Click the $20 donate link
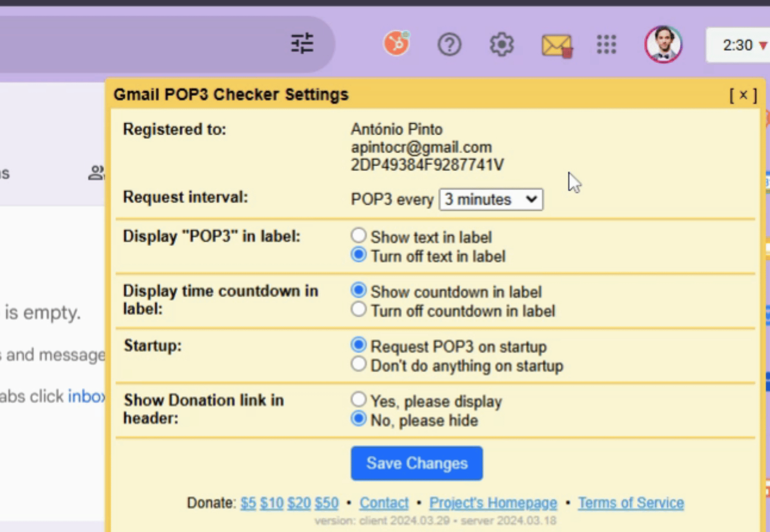This screenshot has width=770, height=532. 299,503
